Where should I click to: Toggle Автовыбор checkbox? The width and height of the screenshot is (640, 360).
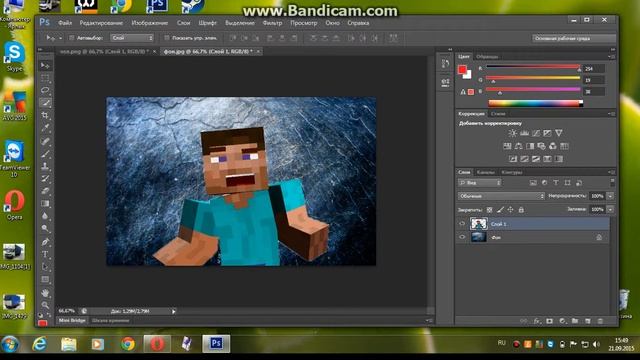(x=71, y=38)
